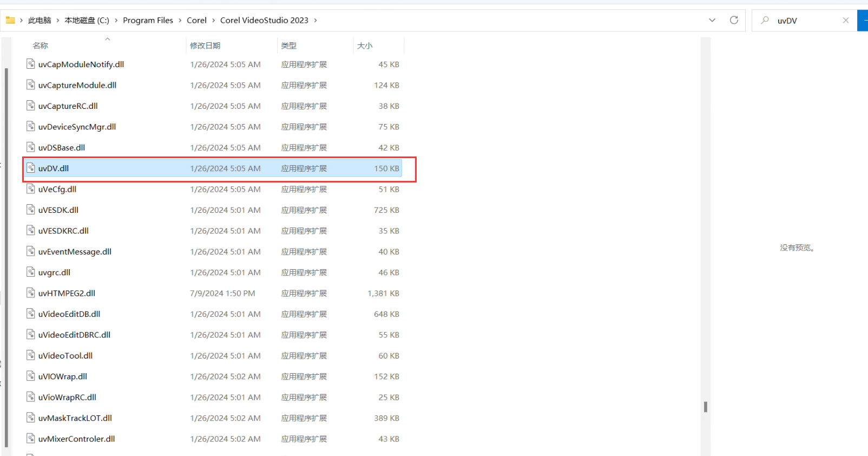Select the file name uvCaptureModule.dll
868x456 pixels.
click(x=77, y=85)
